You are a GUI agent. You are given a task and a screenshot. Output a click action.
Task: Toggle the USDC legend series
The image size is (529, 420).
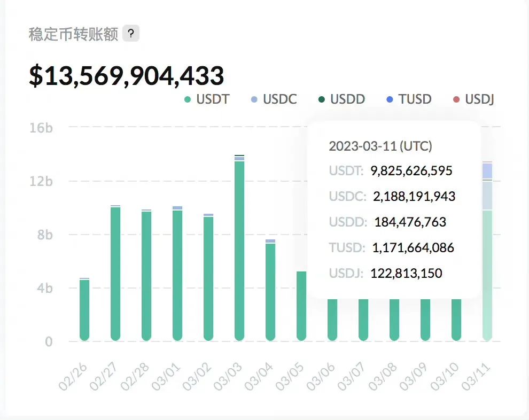[274, 99]
